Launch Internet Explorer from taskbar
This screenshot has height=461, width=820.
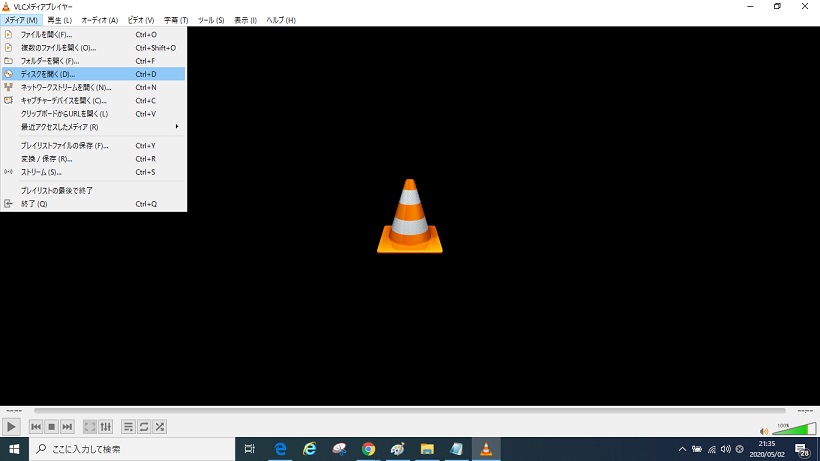point(310,449)
